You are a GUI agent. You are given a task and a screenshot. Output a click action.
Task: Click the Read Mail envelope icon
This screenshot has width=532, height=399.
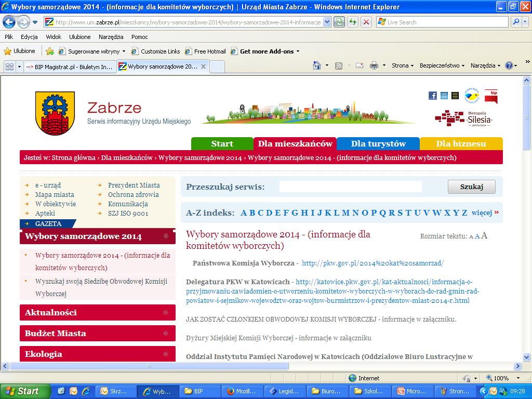point(360,66)
